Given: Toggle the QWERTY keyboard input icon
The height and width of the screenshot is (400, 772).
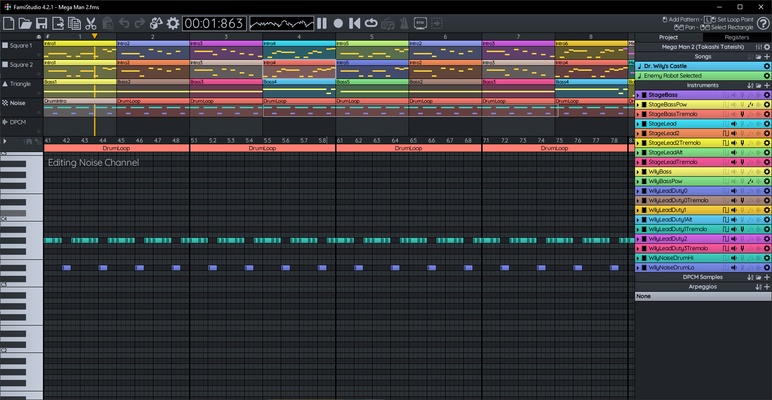Looking at the screenshot, I should click(387, 23).
